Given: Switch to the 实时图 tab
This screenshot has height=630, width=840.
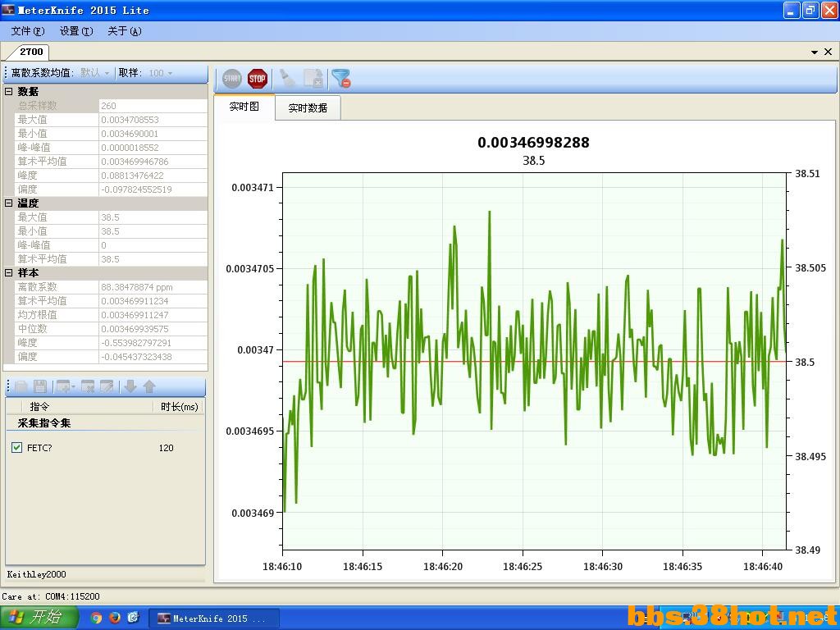Looking at the screenshot, I should coord(244,107).
